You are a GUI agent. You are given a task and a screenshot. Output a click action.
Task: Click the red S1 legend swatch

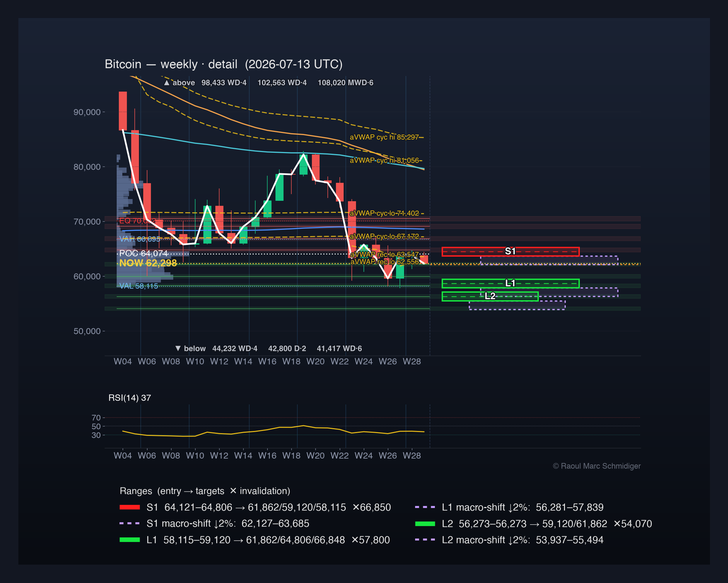130,507
